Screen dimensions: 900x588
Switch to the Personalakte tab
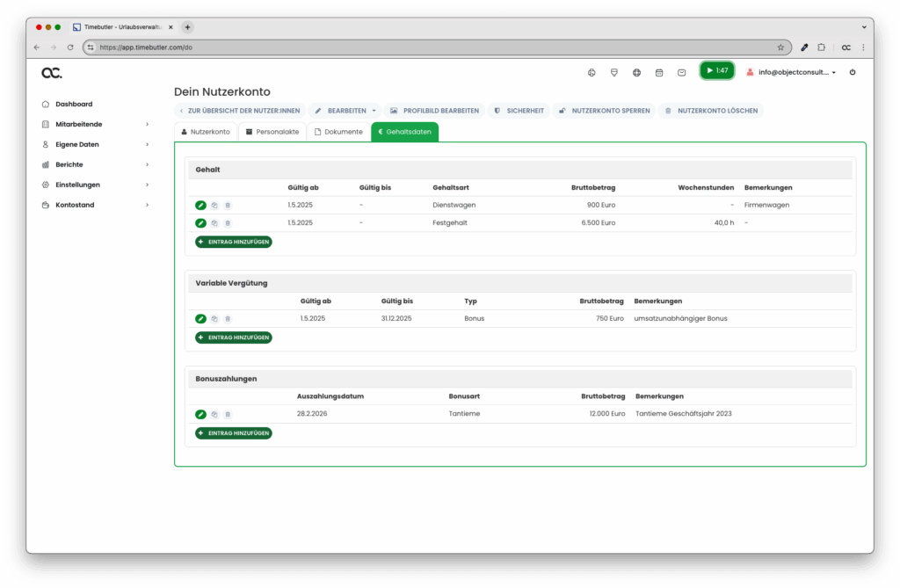[x=272, y=132]
